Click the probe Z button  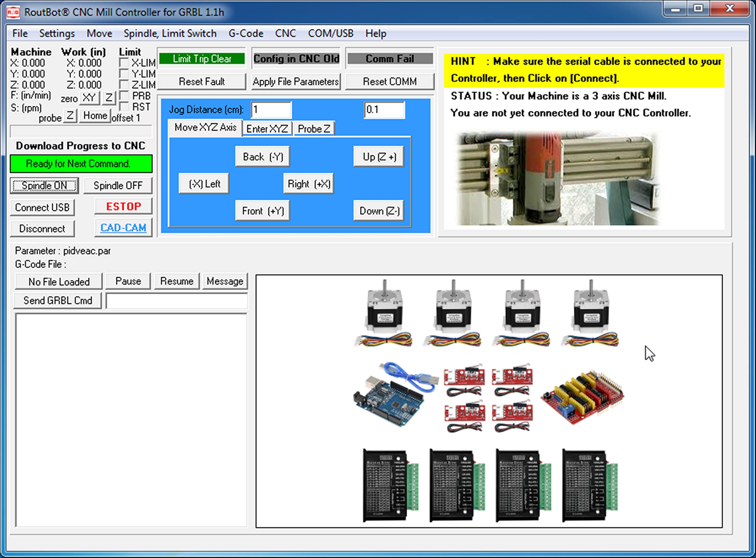(x=70, y=116)
